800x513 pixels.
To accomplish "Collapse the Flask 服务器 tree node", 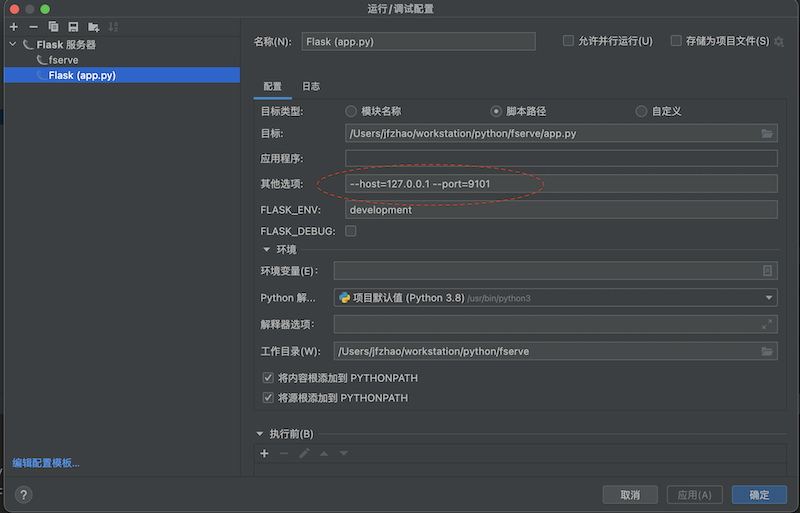I will point(12,45).
